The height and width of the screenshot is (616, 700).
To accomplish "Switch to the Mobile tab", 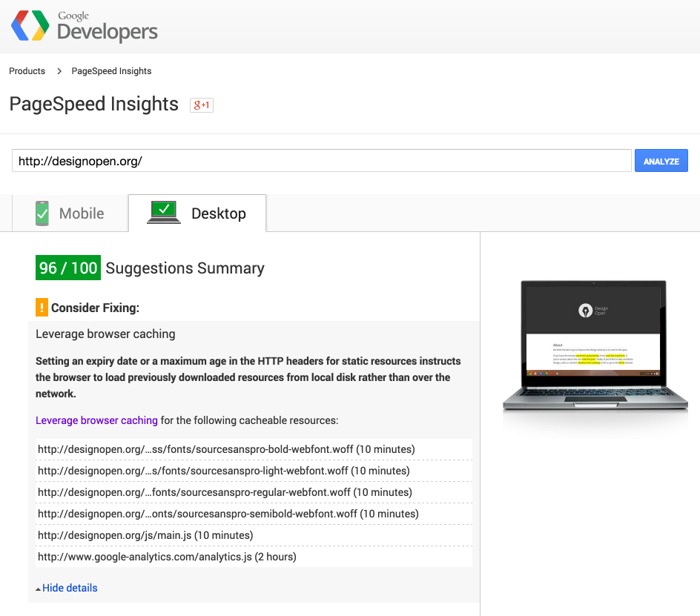I will tap(70, 213).
